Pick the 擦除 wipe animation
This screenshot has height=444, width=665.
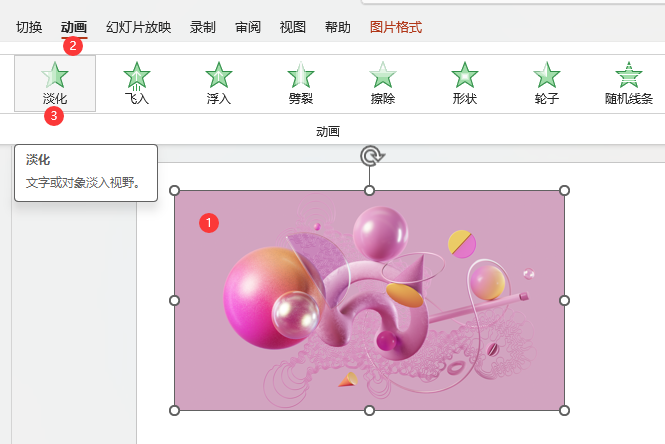[x=383, y=84]
